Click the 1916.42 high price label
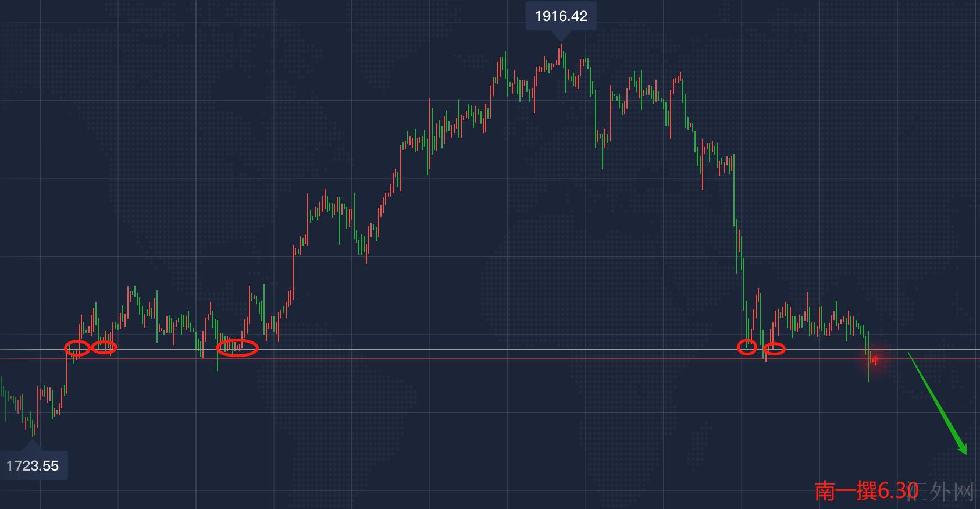Viewport: 980px width, 509px height. [561, 16]
